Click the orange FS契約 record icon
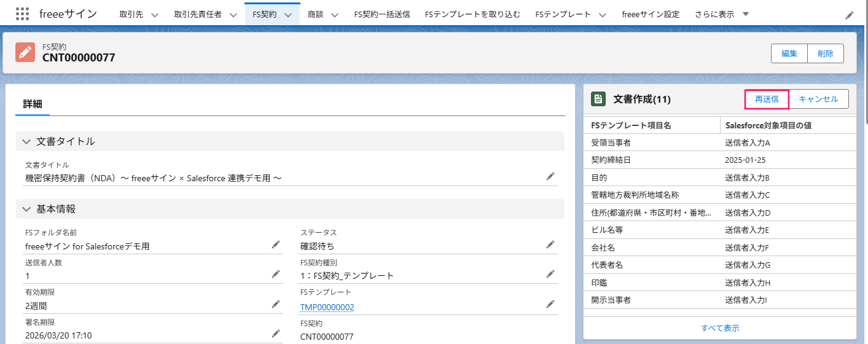868x344 pixels. click(x=25, y=52)
